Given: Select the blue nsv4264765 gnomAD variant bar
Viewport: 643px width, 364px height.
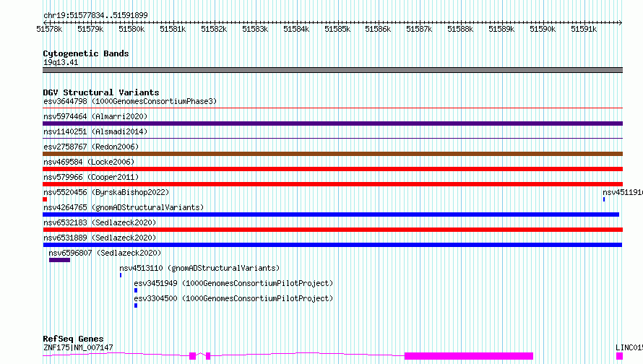Looking at the screenshot, I should point(331,214).
